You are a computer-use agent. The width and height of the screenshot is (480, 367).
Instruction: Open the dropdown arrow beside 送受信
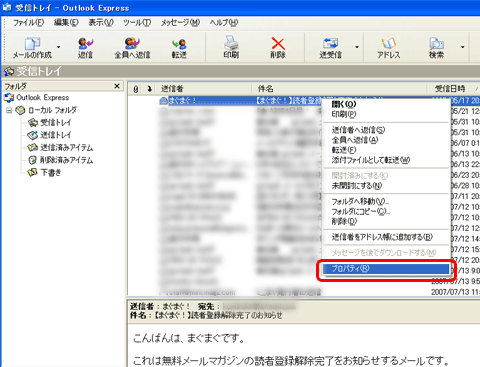click(x=357, y=47)
